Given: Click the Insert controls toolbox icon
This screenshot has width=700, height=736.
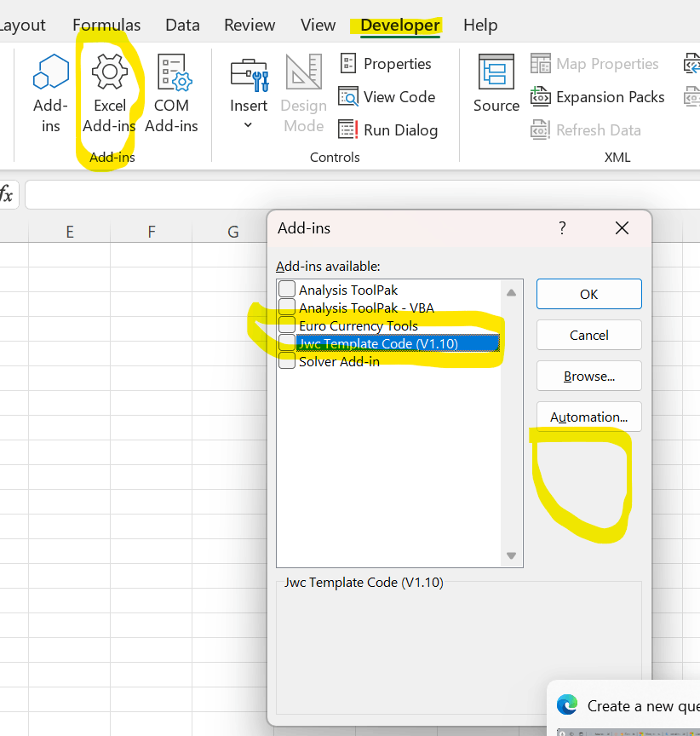Looking at the screenshot, I should coord(250,75).
